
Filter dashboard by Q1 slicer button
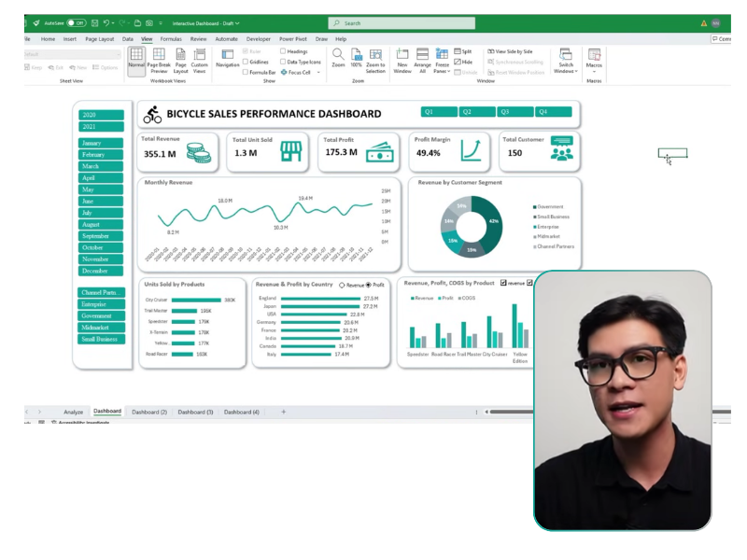438,112
